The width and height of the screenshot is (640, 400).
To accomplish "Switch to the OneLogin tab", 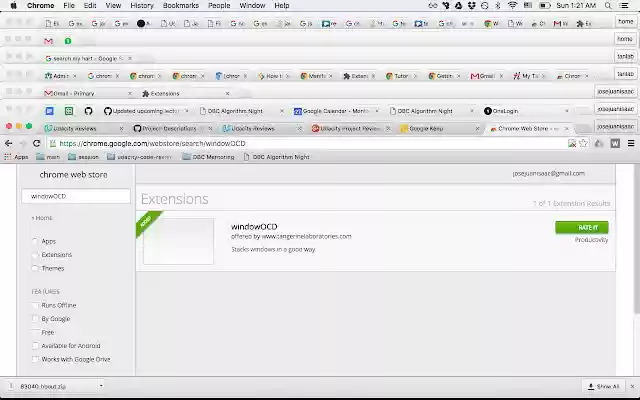I will click(x=527, y=111).
